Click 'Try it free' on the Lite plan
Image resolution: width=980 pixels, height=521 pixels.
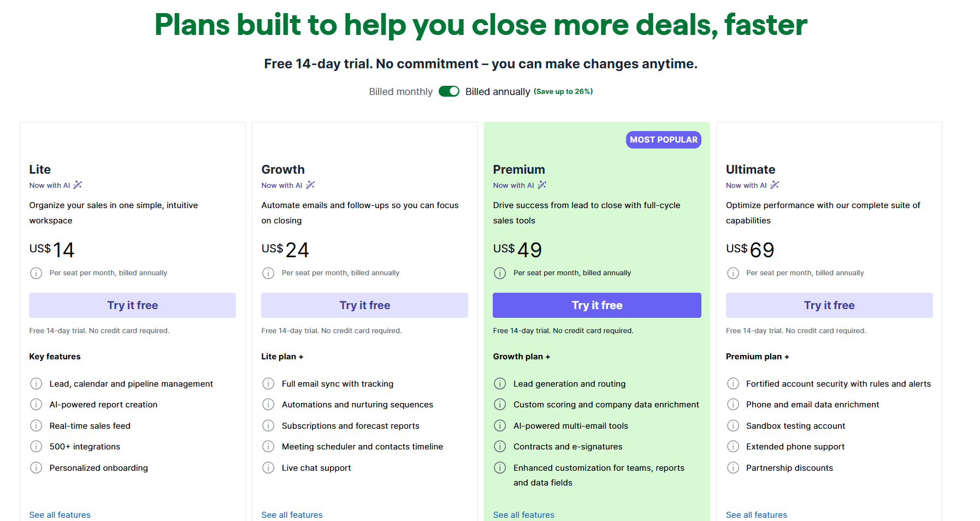tap(132, 305)
